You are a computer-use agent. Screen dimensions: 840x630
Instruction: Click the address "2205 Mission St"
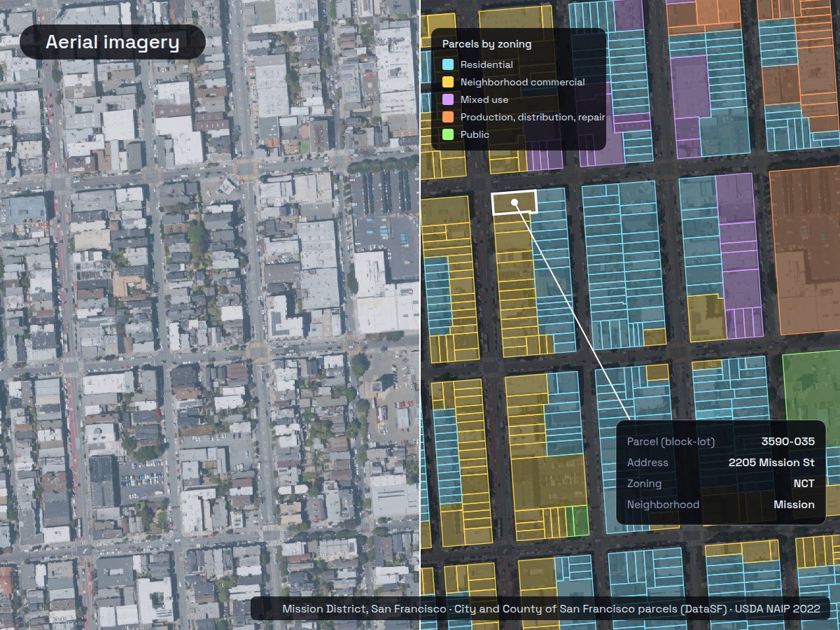771,463
